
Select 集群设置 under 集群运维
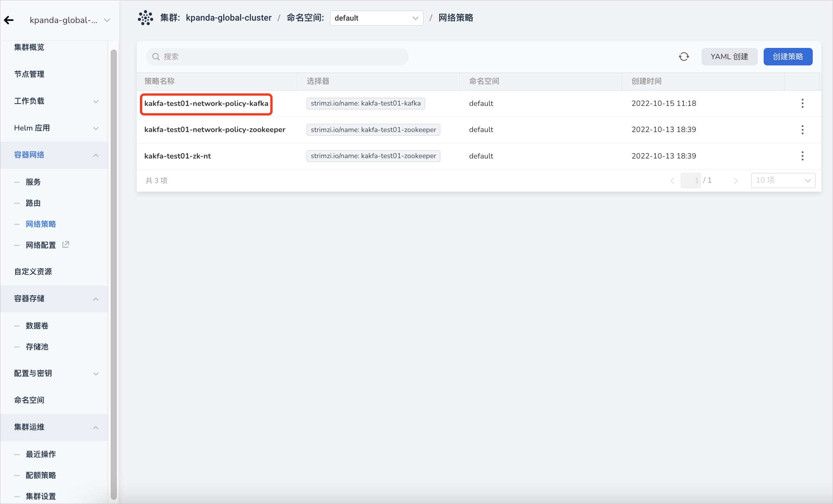[x=41, y=496]
